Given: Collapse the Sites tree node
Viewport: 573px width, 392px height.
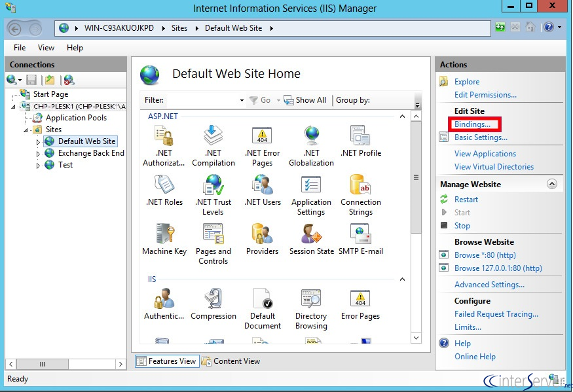Looking at the screenshot, I should (26, 130).
